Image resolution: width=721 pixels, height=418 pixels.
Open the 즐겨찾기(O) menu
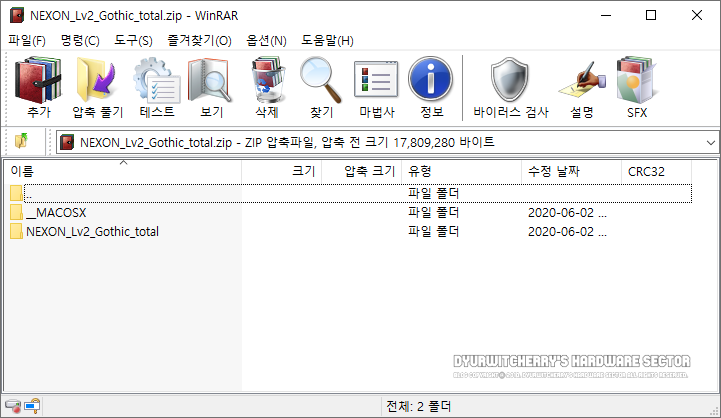coord(200,40)
